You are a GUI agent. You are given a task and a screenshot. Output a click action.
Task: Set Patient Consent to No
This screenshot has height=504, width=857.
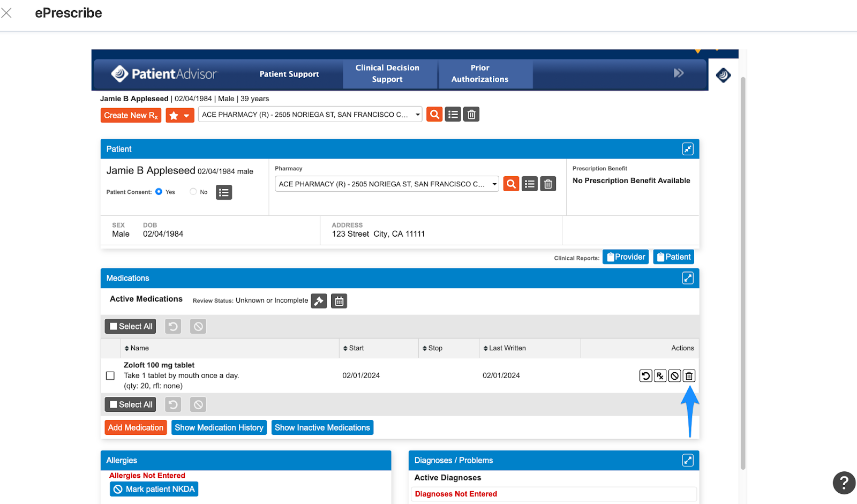pyautogui.click(x=193, y=192)
